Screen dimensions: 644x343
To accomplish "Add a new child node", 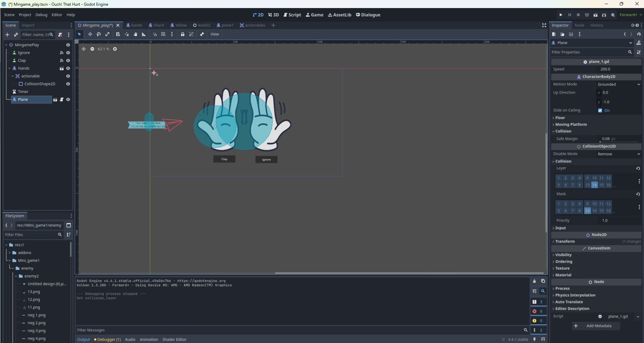I will [7, 35].
